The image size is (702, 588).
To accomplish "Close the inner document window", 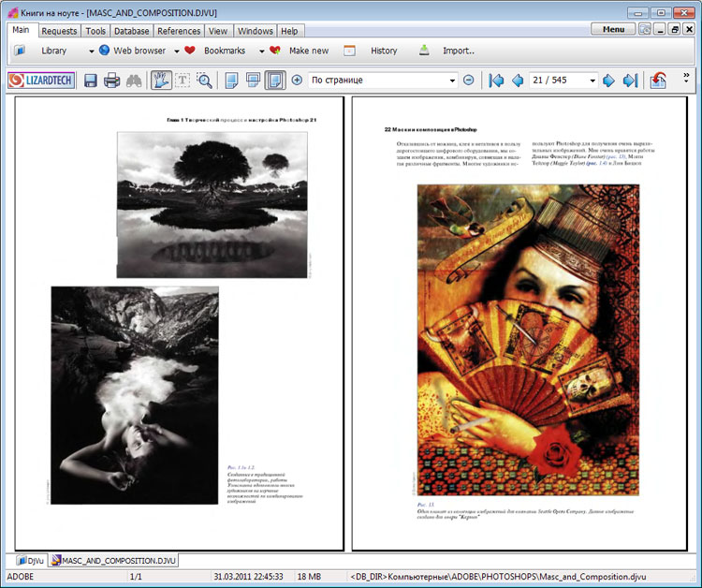I will [x=690, y=29].
